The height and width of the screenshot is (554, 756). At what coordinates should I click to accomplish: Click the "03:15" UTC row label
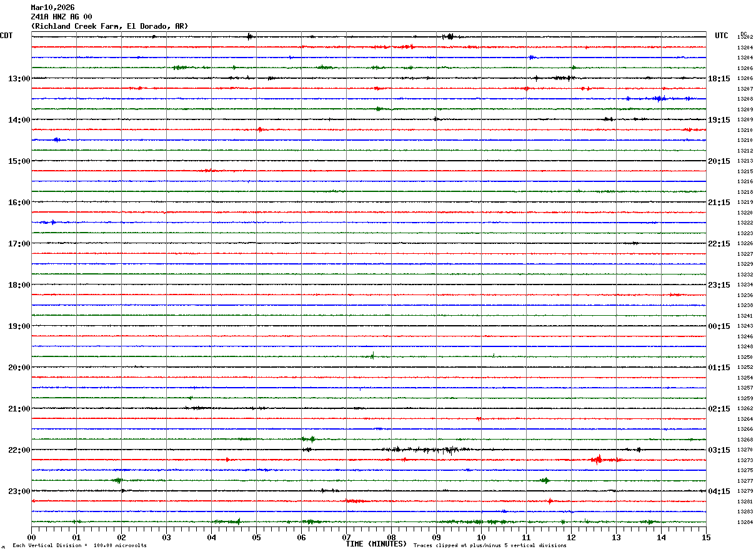click(x=719, y=450)
